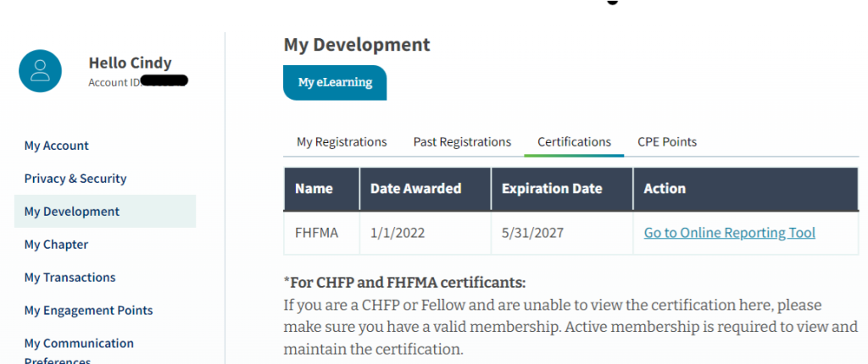The image size is (868, 364).
Task: View My Transactions in the sidebar
Action: (70, 278)
